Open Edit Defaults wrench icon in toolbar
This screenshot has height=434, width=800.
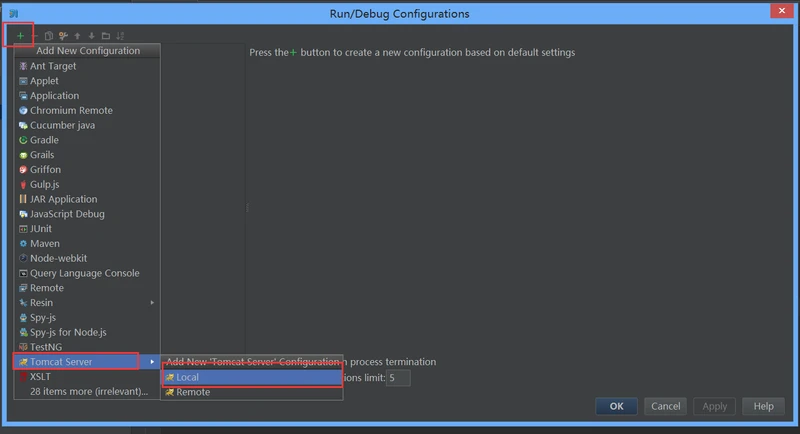[63, 36]
